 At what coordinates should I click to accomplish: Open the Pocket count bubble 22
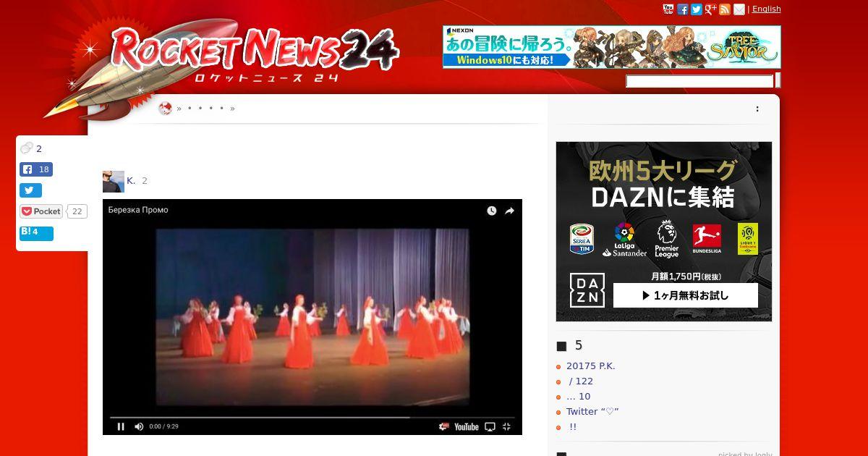(x=77, y=211)
